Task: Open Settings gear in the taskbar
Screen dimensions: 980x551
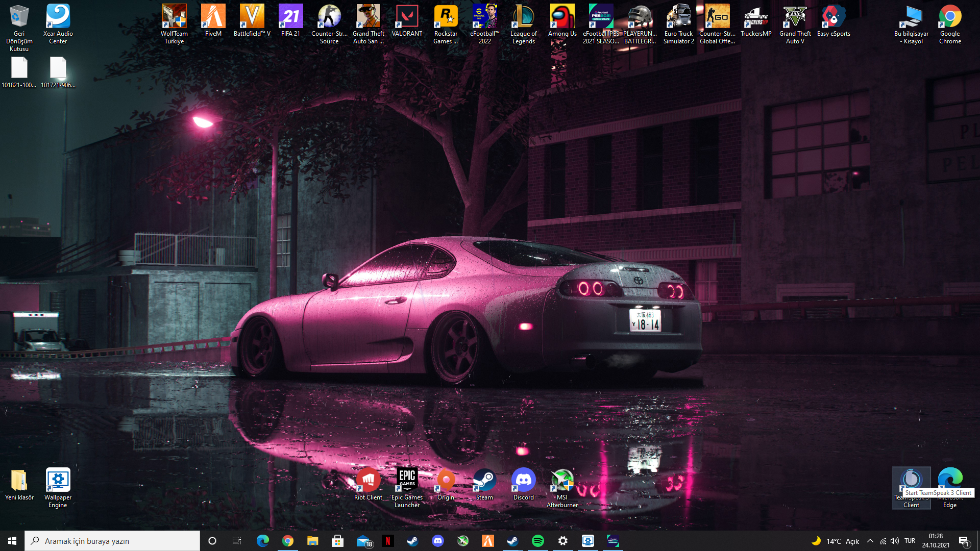Action: (562, 541)
